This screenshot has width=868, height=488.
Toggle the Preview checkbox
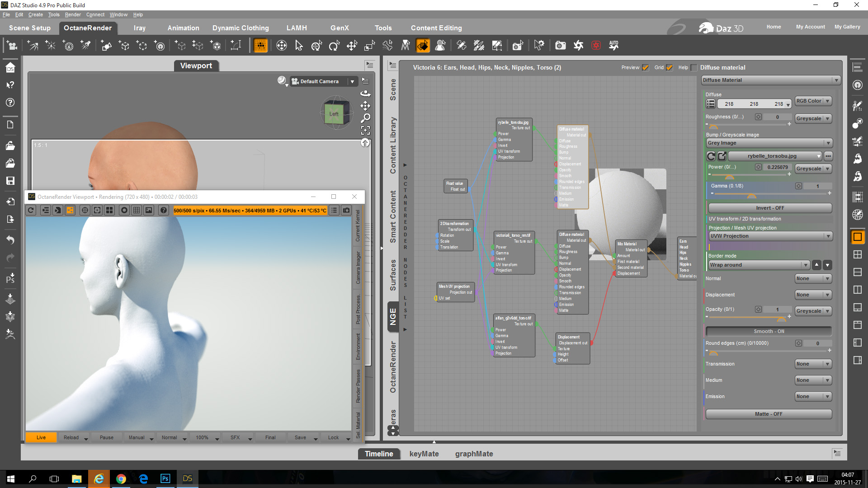point(646,68)
